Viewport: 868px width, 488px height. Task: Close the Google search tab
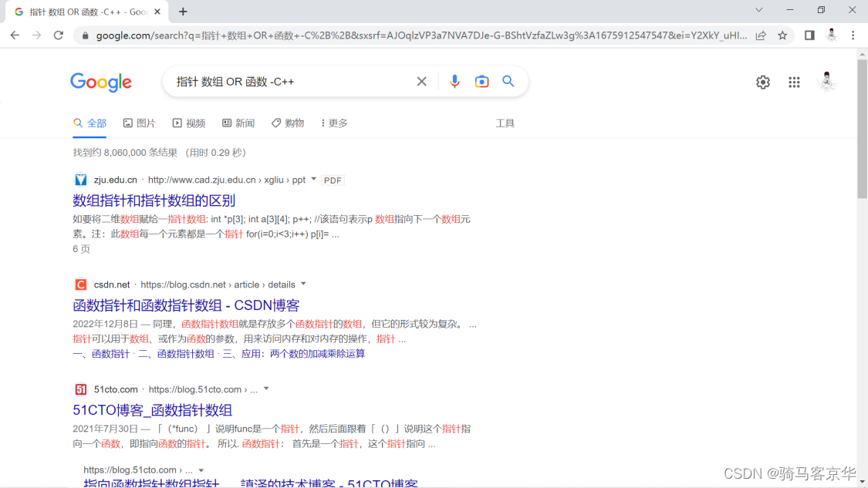(157, 12)
